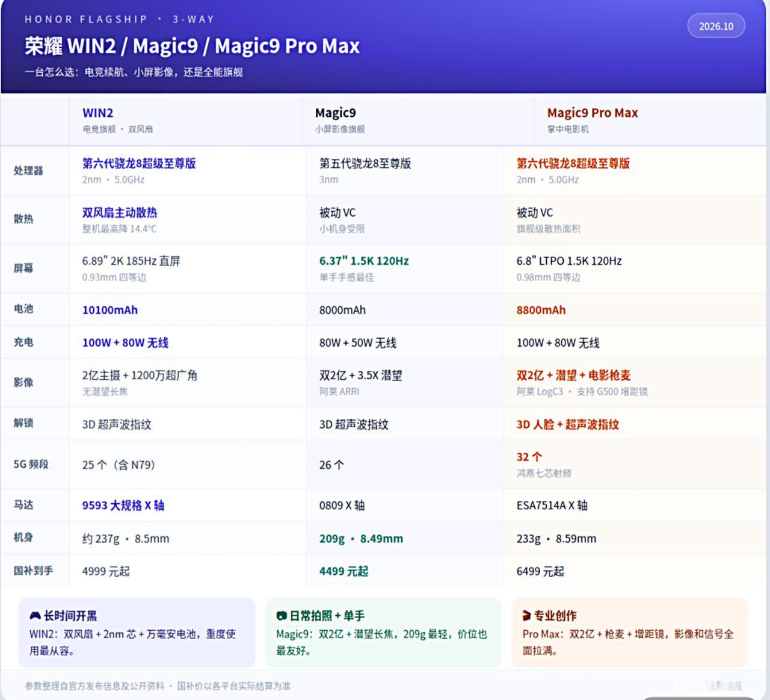Click the HONOR FLAGSHIP · 3-WAY overline text
This screenshot has width=770, height=700.
(120, 19)
